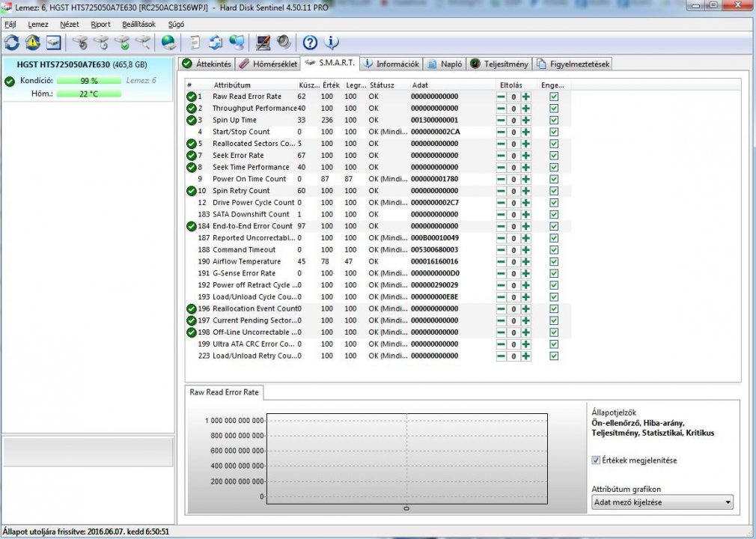Click minus offset button for Spin Up Time

(x=502, y=121)
